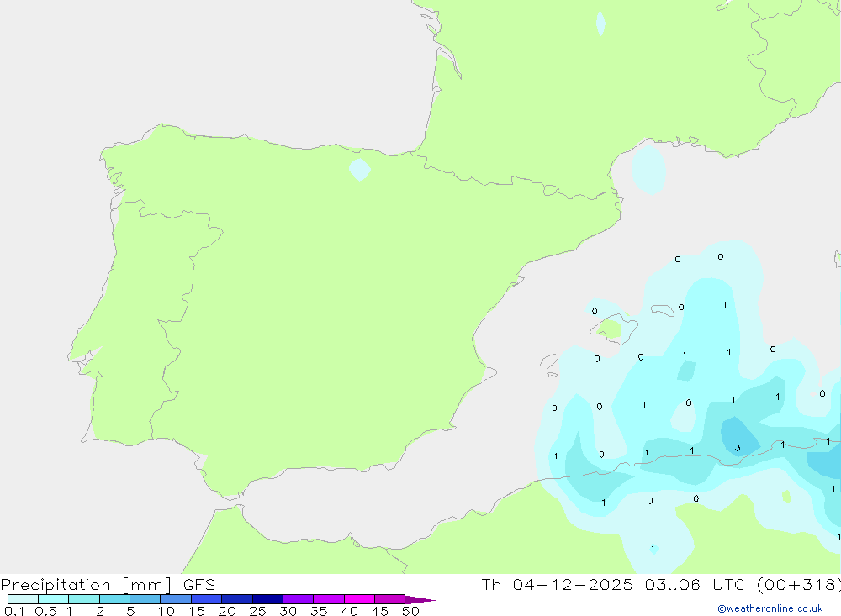Click the 10 to 15 mm legend swatch
The width and height of the screenshot is (841, 616).
click(x=176, y=599)
